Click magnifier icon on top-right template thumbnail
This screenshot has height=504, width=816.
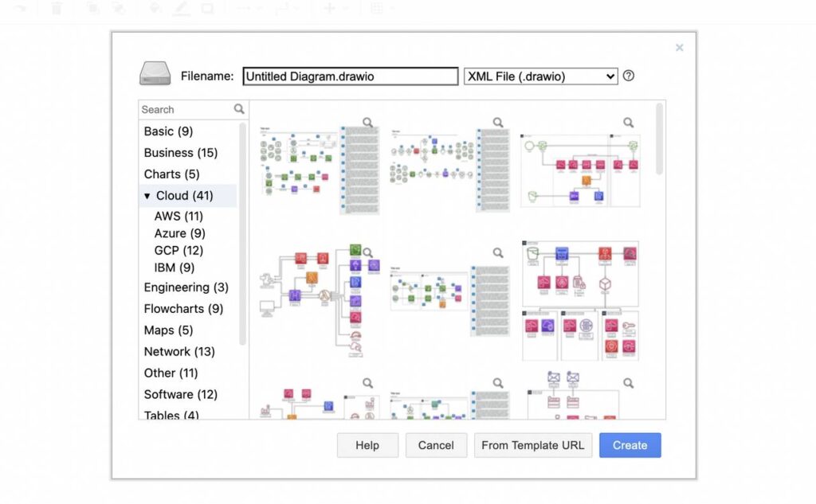[629, 123]
